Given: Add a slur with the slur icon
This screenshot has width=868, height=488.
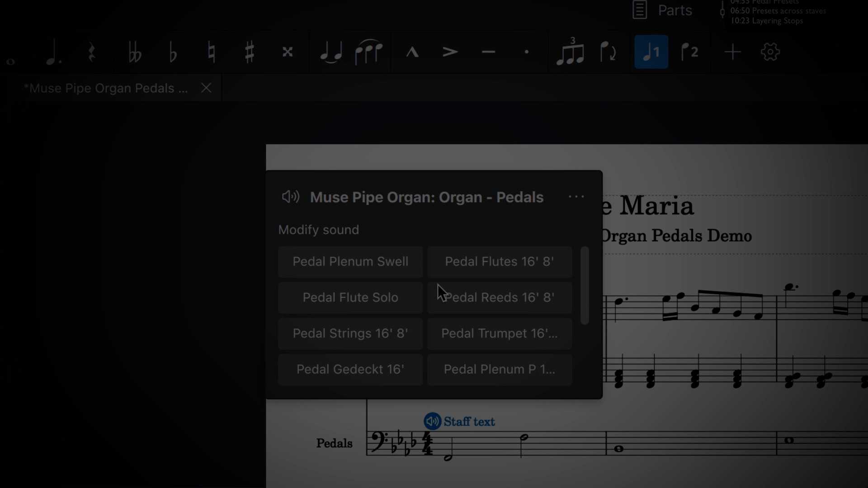Looking at the screenshot, I should click(x=369, y=52).
